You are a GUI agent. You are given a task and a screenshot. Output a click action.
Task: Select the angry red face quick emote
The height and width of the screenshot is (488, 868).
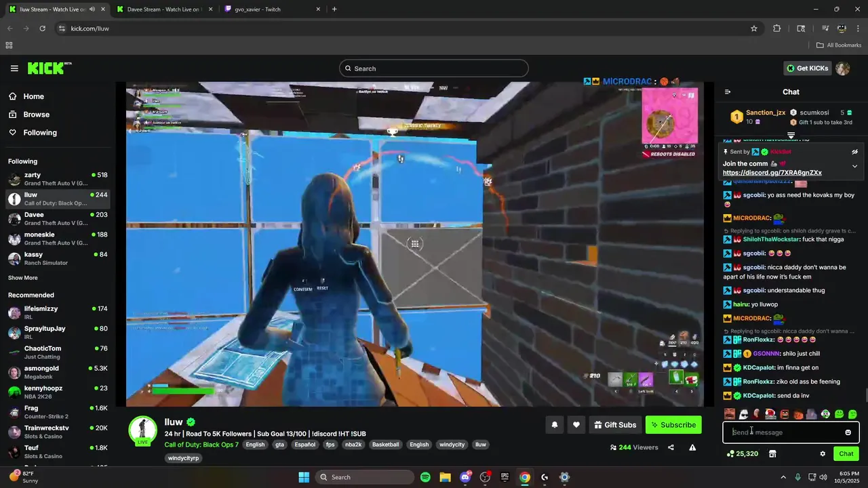(785, 414)
